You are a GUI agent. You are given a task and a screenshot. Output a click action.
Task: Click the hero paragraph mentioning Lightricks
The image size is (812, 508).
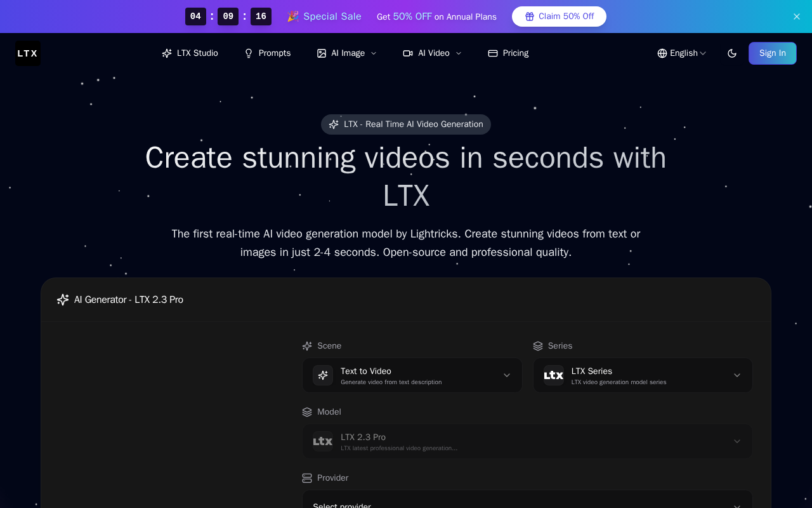(x=406, y=243)
